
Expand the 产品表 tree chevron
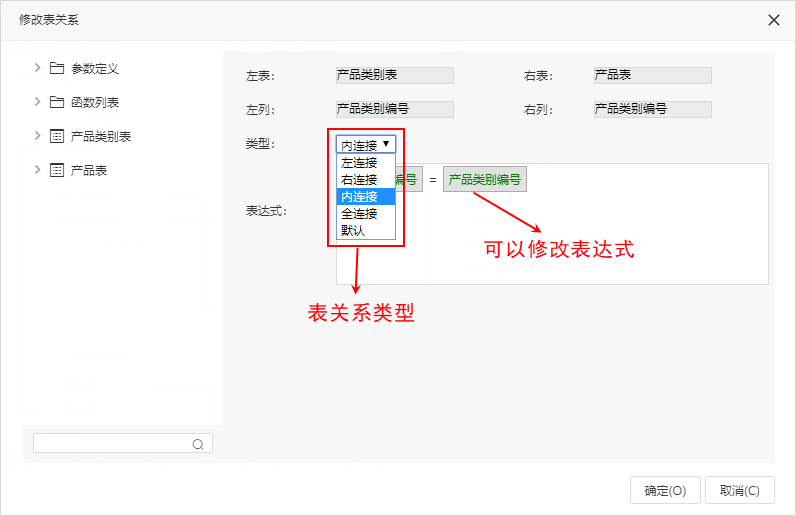tap(37, 170)
